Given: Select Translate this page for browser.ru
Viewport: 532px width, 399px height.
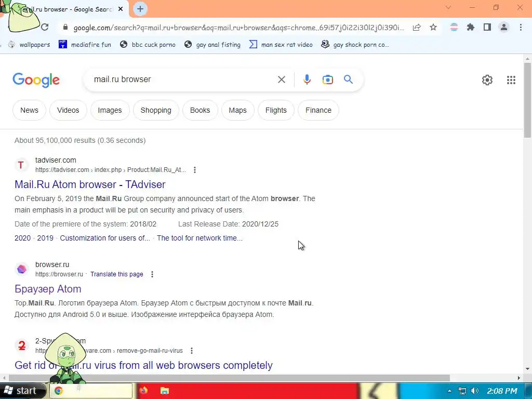Looking at the screenshot, I should [116, 274].
